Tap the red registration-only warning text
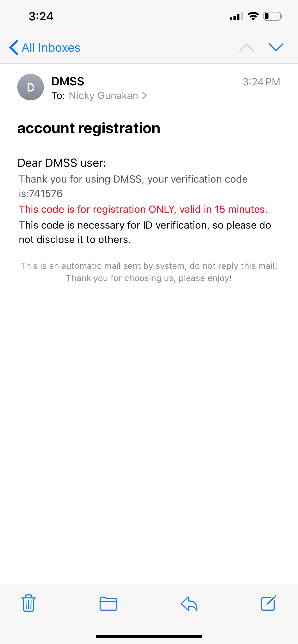Viewport: 298px width, 644px height. tap(143, 209)
